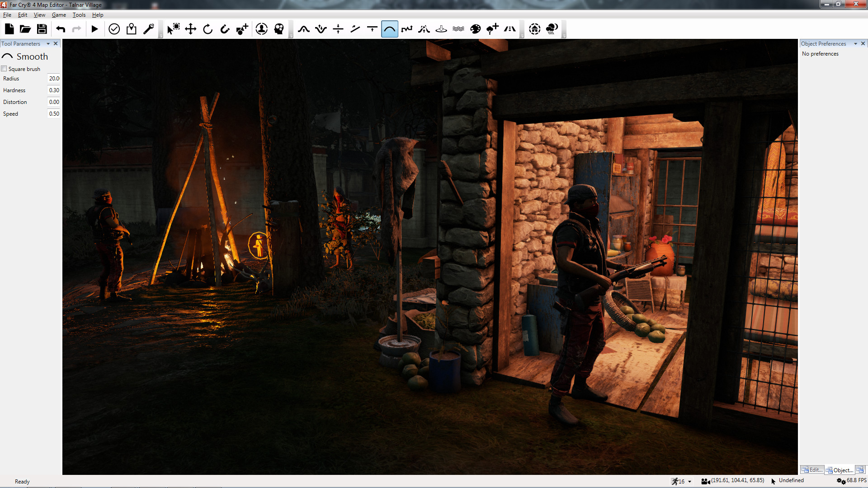Select the Water level waves tool
This screenshot has width=868, height=488.
[458, 29]
